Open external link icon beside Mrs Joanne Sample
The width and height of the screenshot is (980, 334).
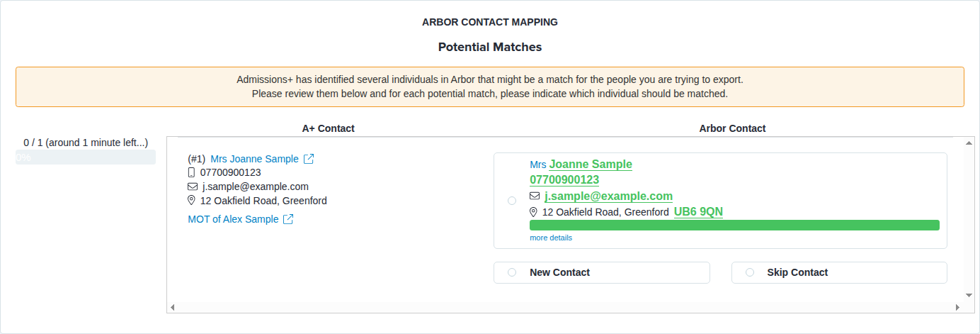pyautogui.click(x=309, y=159)
